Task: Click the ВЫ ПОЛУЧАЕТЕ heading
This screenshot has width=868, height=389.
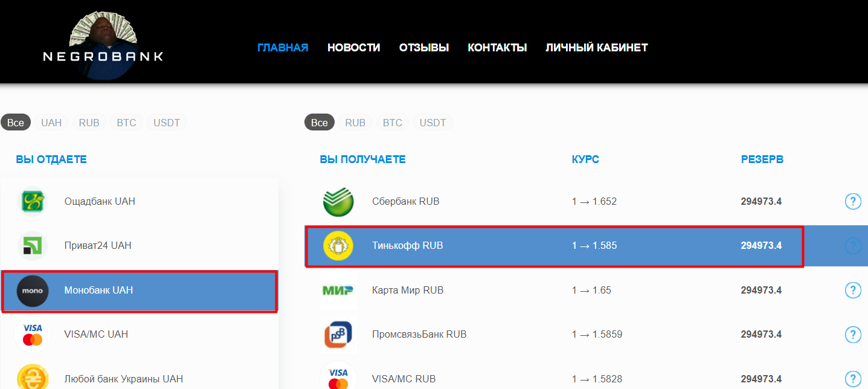Action: (x=362, y=159)
